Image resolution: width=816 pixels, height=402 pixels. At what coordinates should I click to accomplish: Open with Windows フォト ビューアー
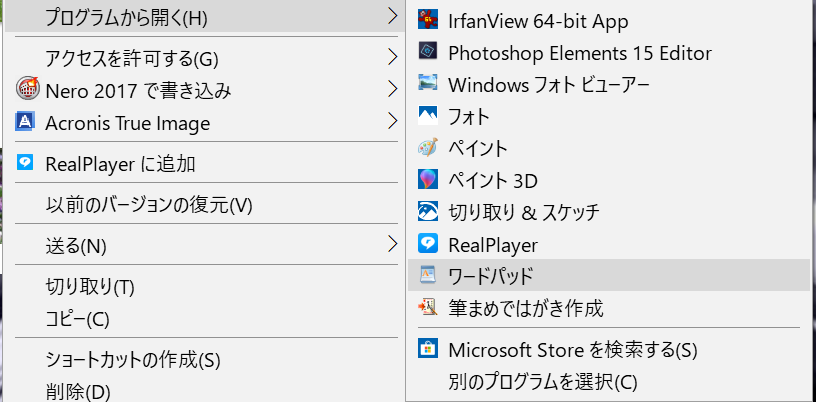coord(609,84)
